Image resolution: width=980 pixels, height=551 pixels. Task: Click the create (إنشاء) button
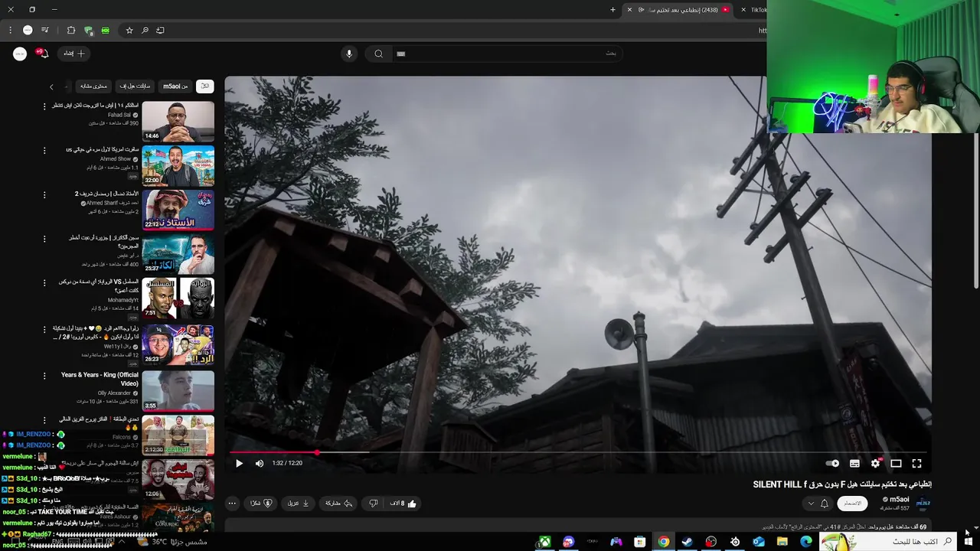coord(74,54)
